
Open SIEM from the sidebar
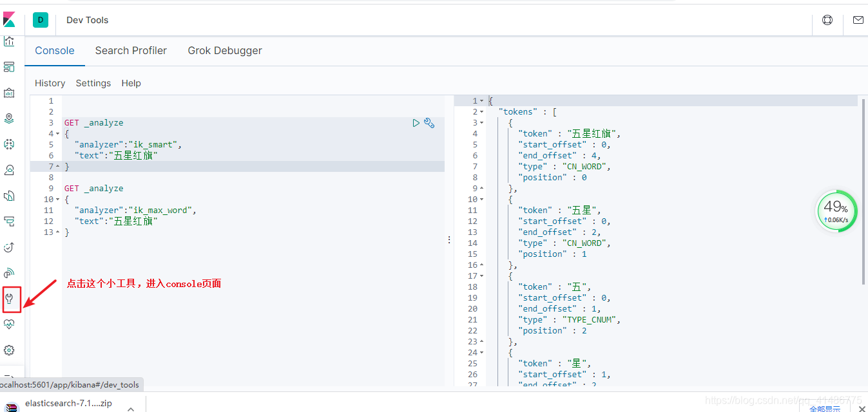pyautogui.click(x=9, y=273)
